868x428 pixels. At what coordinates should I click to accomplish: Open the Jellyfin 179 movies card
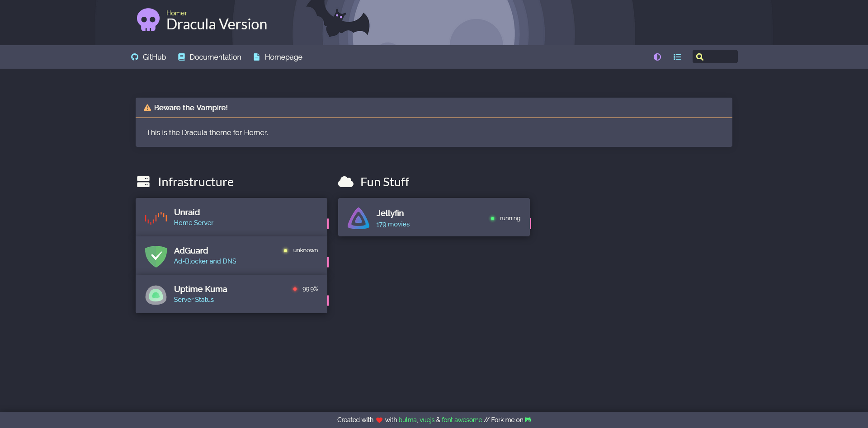click(x=434, y=217)
